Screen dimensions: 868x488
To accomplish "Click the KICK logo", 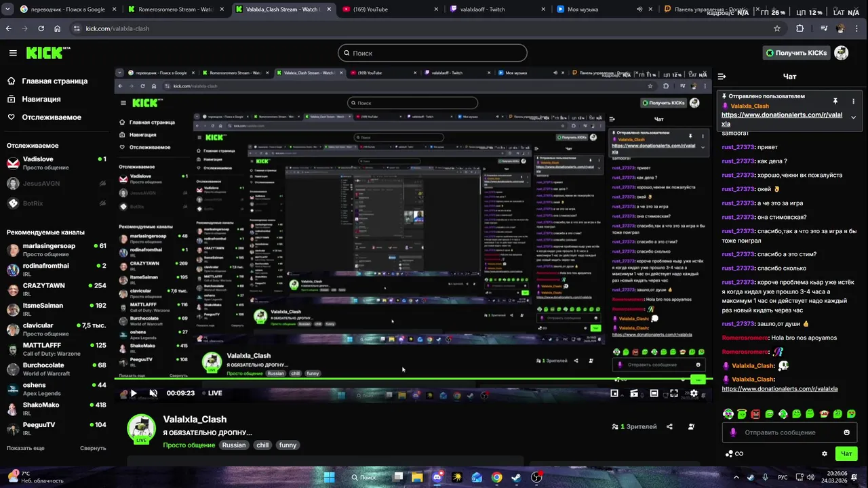I will point(47,53).
